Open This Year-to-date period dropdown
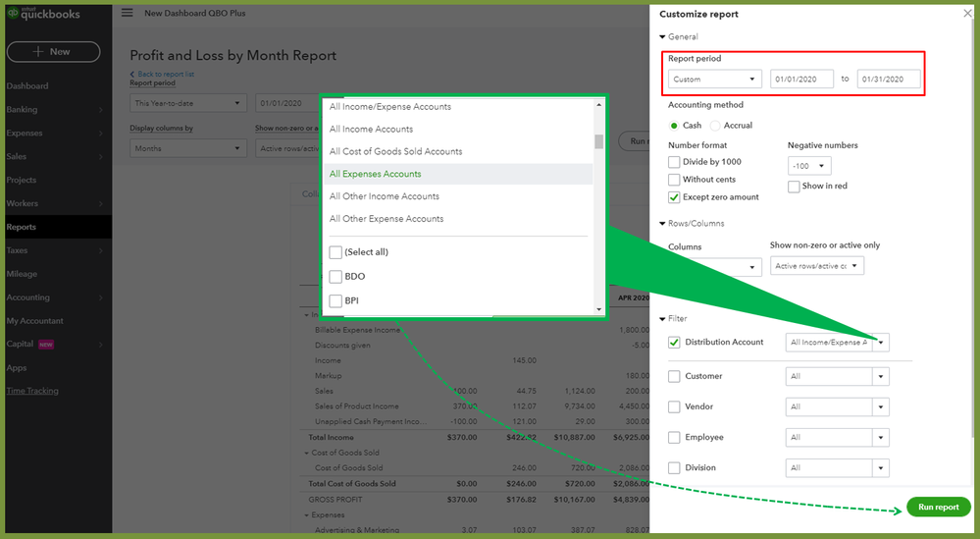This screenshot has height=539, width=980. (x=188, y=103)
